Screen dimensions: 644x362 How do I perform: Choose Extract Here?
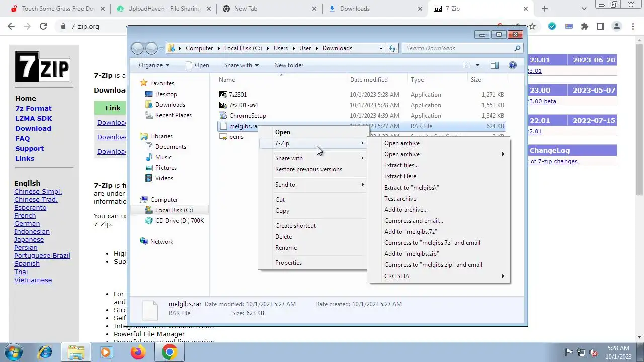[x=400, y=176]
